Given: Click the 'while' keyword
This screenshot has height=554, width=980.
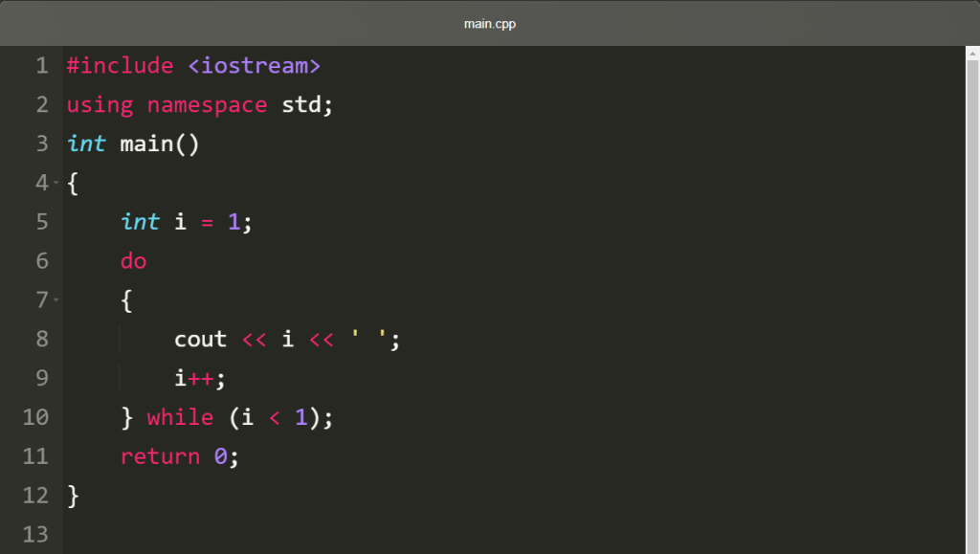Looking at the screenshot, I should [x=180, y=416].
